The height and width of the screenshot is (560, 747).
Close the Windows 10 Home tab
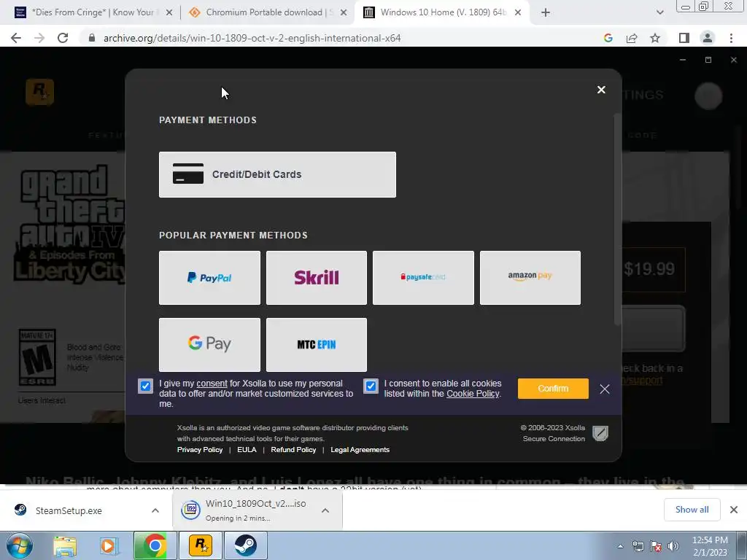point(518,13)
